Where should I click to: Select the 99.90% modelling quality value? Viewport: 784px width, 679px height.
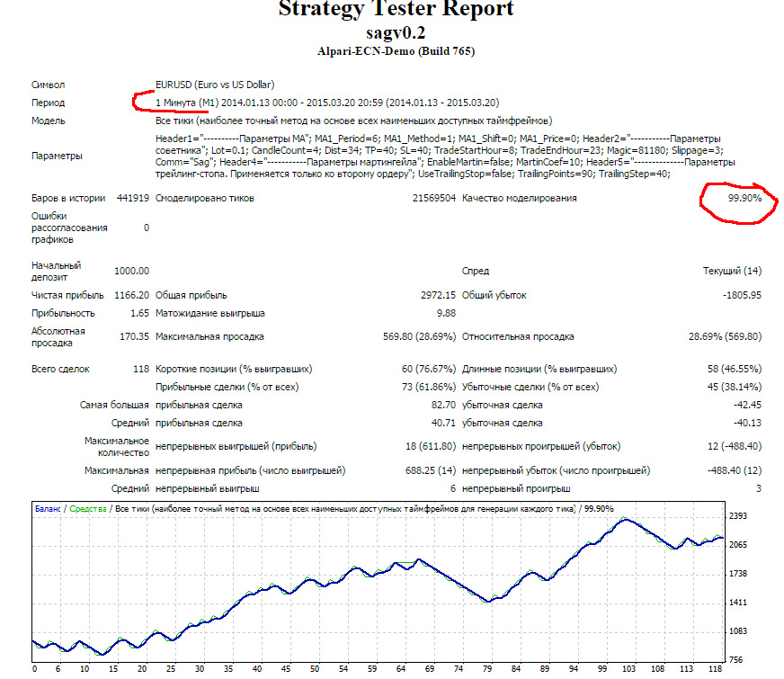744,198
